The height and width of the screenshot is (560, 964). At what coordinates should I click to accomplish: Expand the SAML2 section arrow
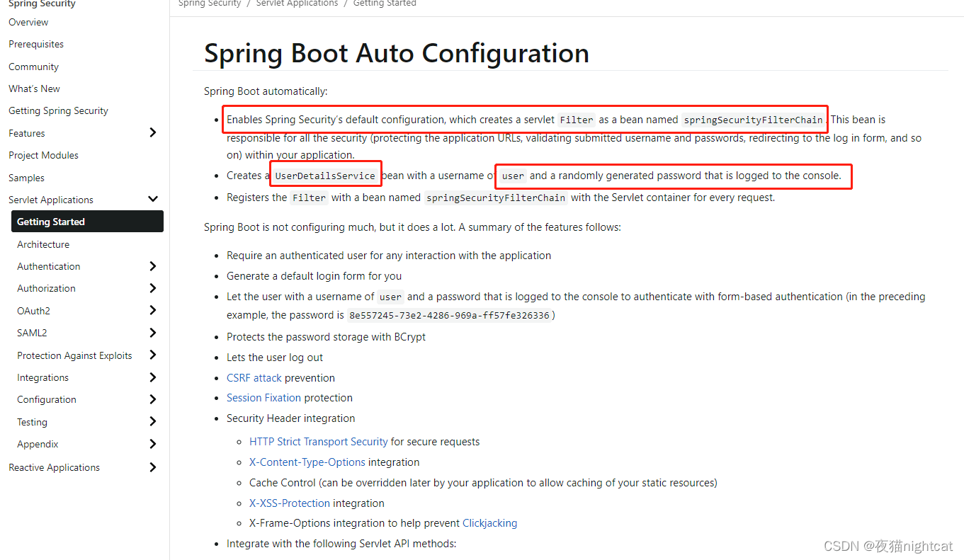pos(153,333)
